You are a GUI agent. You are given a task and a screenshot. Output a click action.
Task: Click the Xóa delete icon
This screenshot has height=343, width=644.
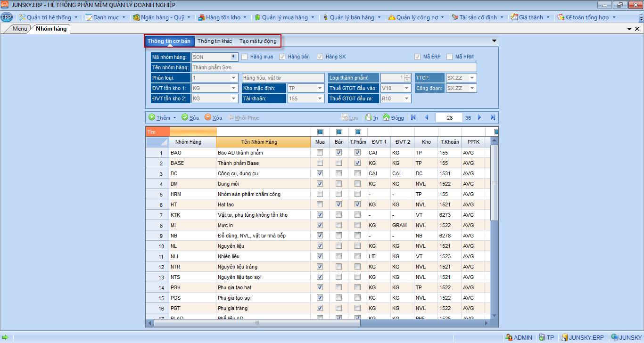pos(208,117)
